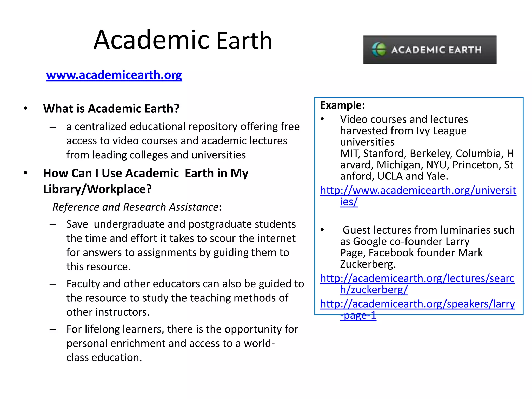Click 'How Can I Use Academic Earth' heading
This screenshot has width=532, height=399.
(145, 181)
